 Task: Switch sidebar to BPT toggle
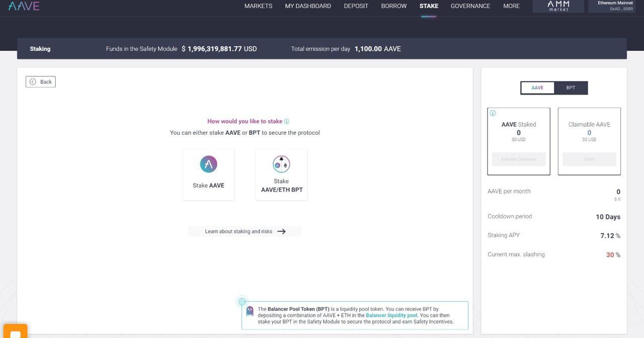(571, 88)
